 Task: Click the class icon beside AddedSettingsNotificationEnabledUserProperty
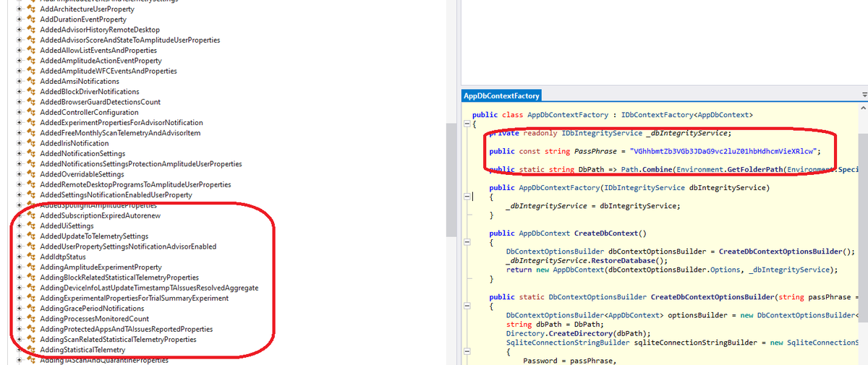tap(30, 195)
